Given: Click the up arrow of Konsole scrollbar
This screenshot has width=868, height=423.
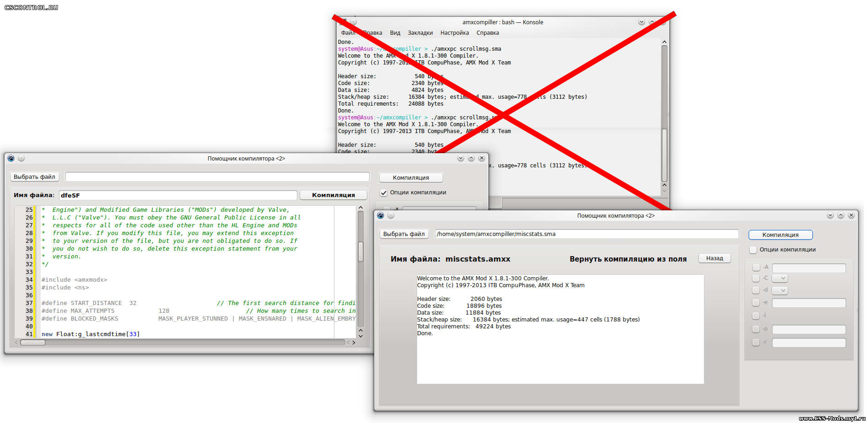Looking at the screenshot, I should 664,42.
